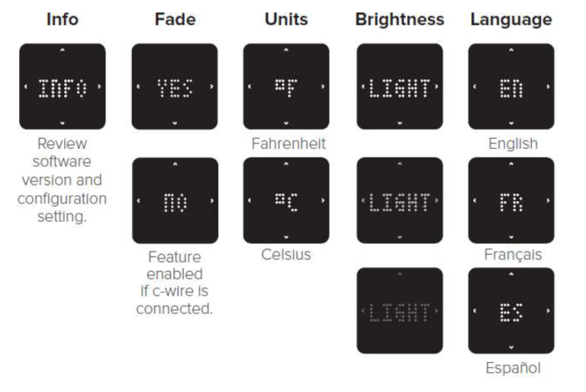Select the NO fade screen
The width and height of the screenshot is (586, 392).
[174, 201]
